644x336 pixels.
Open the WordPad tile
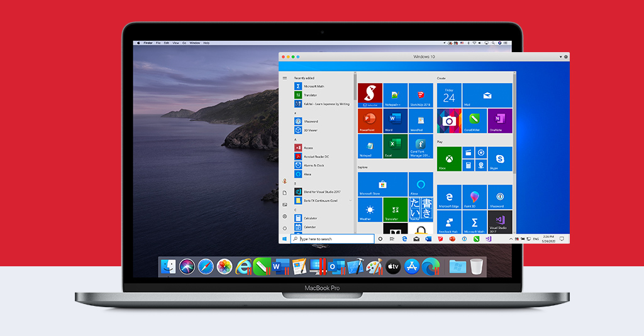point(421,121)
